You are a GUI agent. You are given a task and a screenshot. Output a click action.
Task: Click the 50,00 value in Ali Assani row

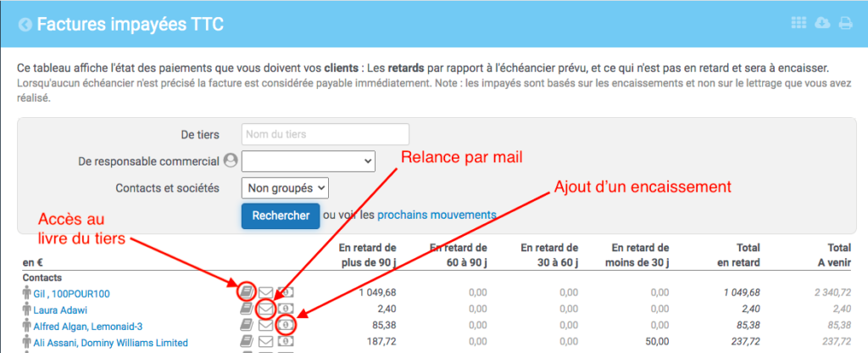[x=657, y=342]
